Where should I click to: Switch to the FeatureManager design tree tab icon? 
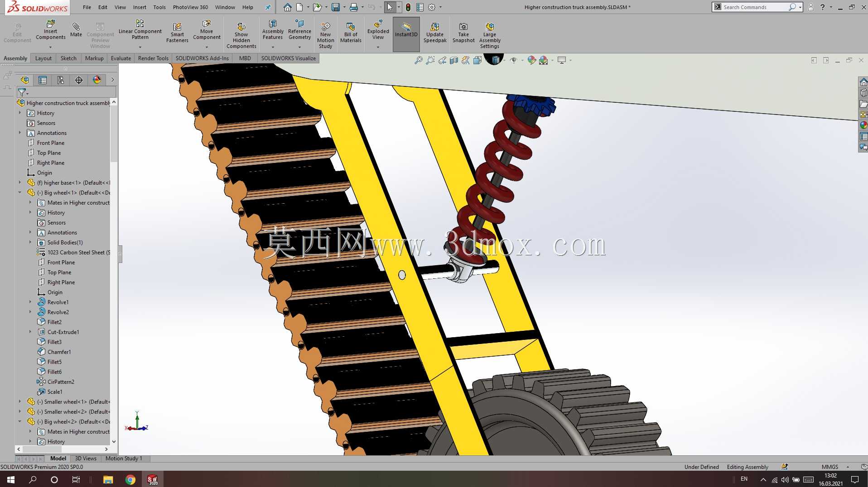pos(24,80)
